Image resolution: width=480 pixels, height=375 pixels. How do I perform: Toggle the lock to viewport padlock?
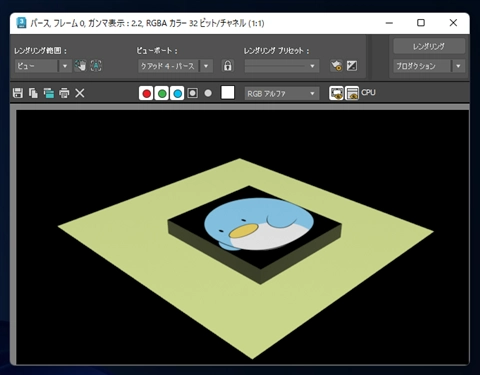(228, 66)
